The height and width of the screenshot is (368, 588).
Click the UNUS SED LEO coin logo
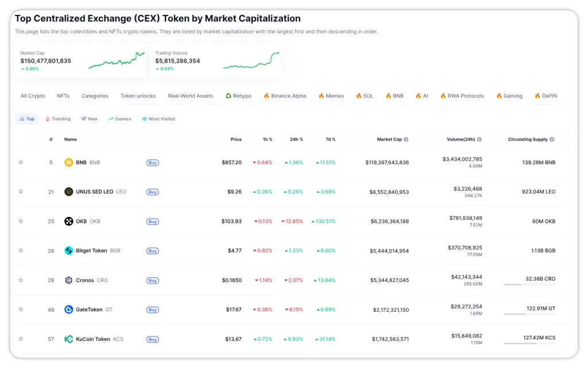(68, 192)
